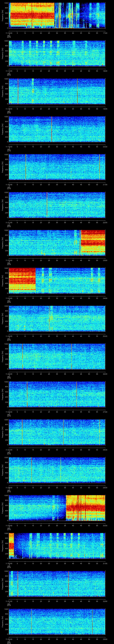Click the 11:32:00 start time label

[x=9, y=639]
